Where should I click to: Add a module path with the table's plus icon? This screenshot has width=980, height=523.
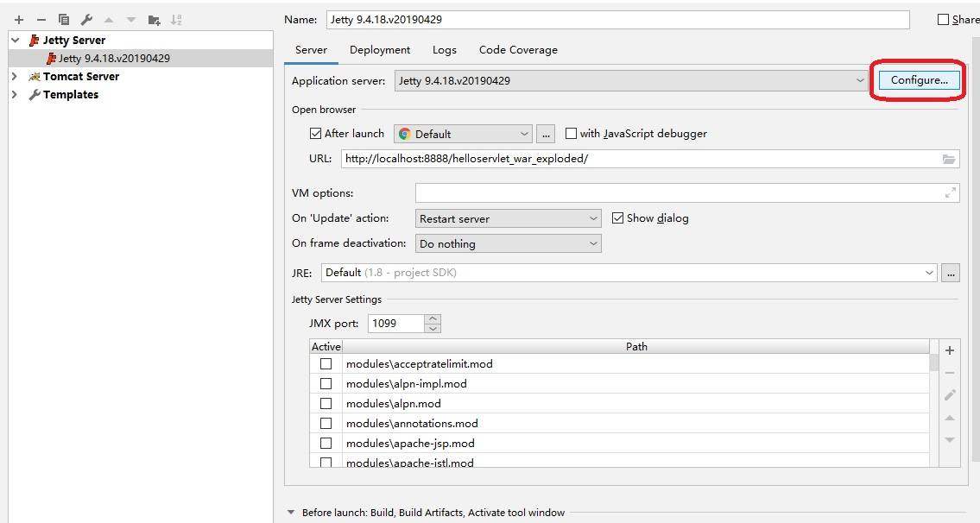click(x=950, y=350)
